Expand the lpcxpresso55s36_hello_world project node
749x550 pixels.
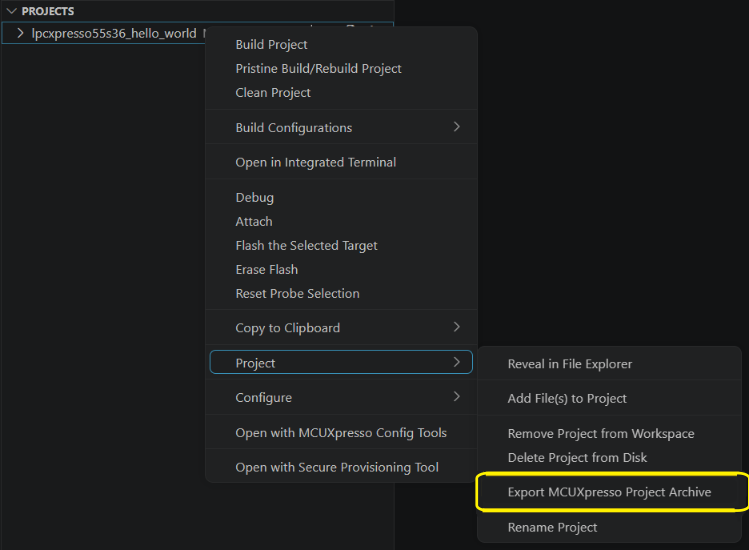click(20, 33)
